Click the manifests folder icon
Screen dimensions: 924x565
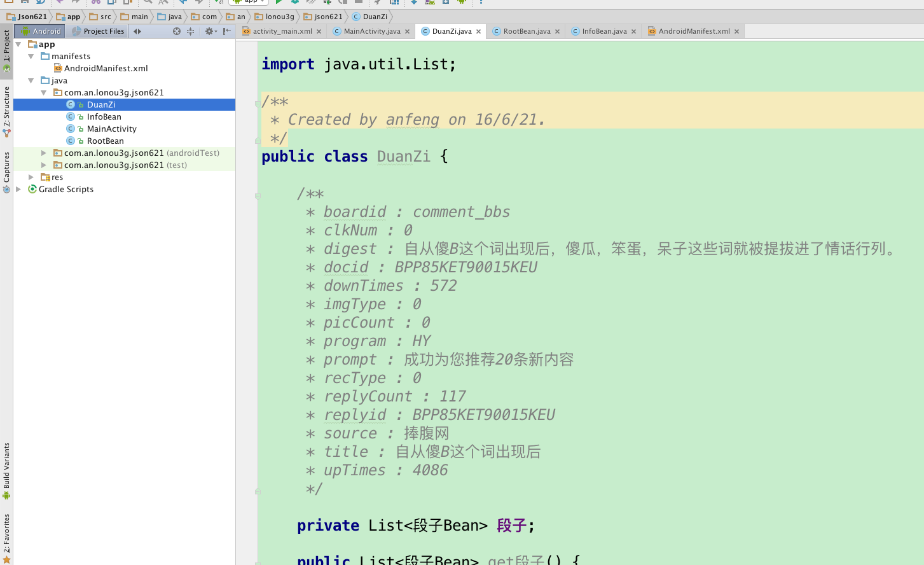tap(45, 57)
